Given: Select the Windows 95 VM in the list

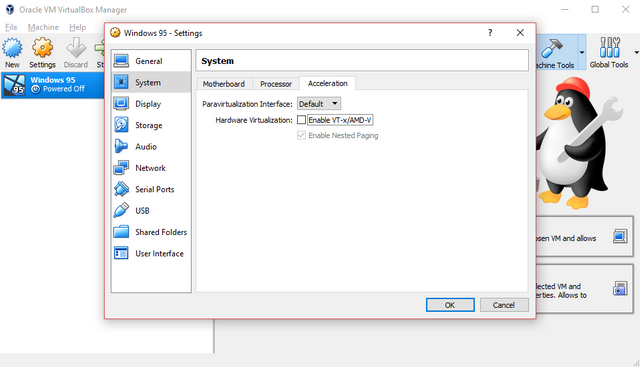Looking at the screenshot, I should coord(52,85).
